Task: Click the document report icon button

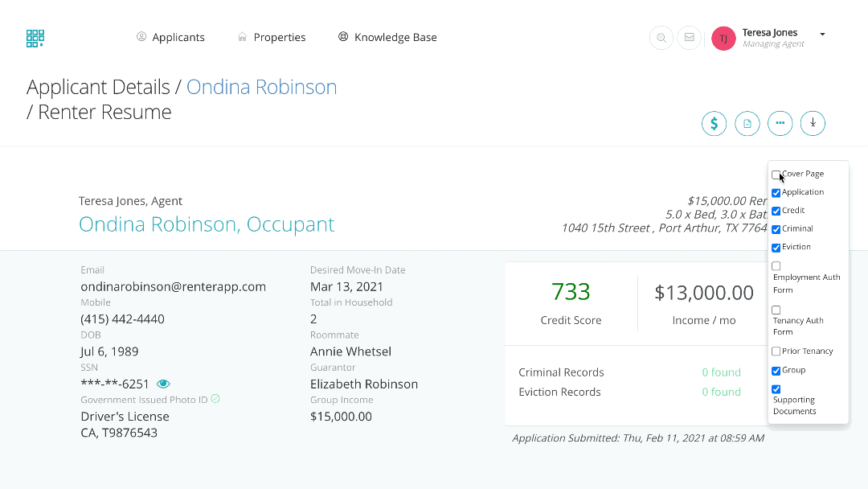Action: click(x=747, y=123)
